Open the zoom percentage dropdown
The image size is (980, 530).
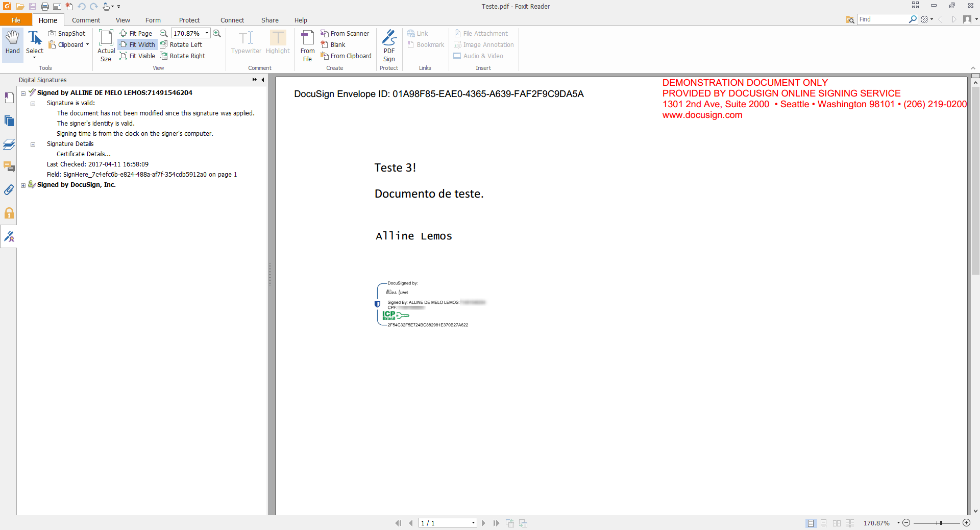coord(207,34)
